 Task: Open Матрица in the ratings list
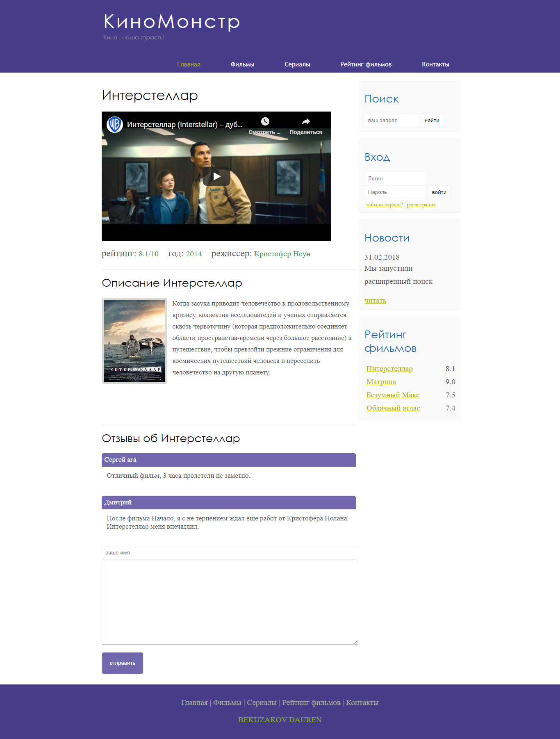381,382
